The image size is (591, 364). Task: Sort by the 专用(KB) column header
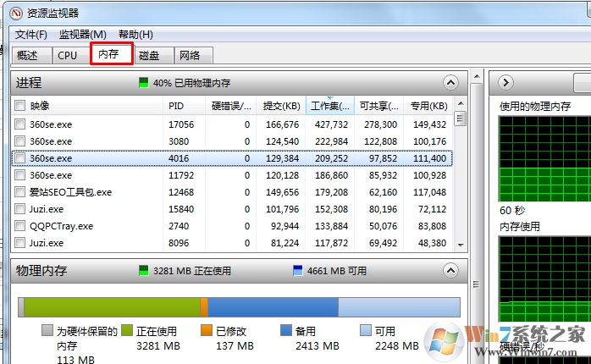click(x=428, y=106)
